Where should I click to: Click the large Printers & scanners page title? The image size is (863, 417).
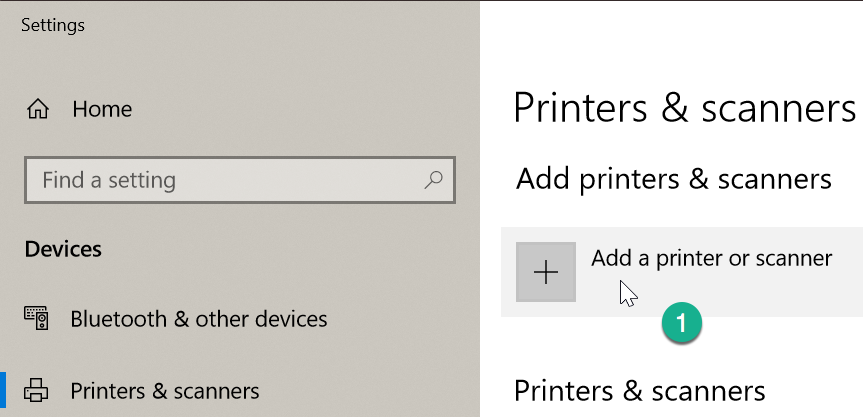point(685,108)
